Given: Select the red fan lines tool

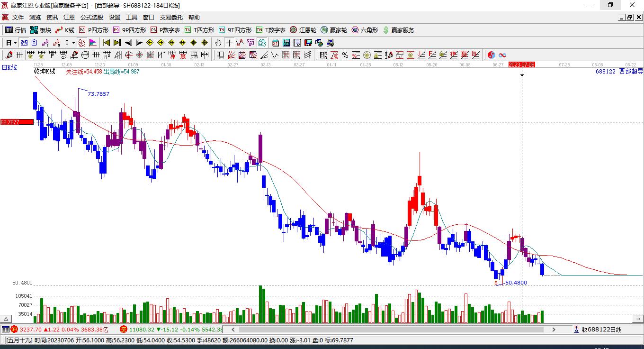Looking at the screenshot, I should [x=232, y=55].
